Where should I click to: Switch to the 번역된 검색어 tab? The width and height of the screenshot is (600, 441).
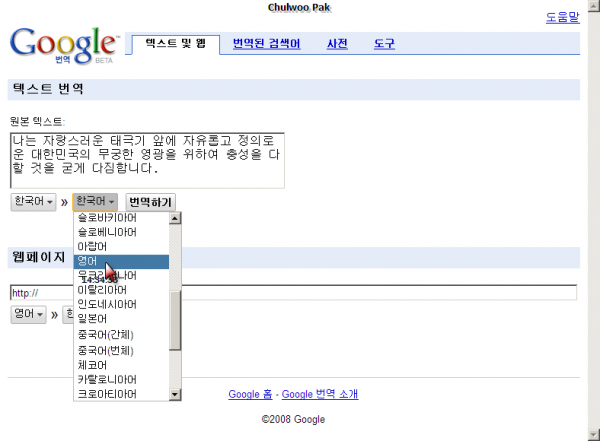(x=266, y=43)
